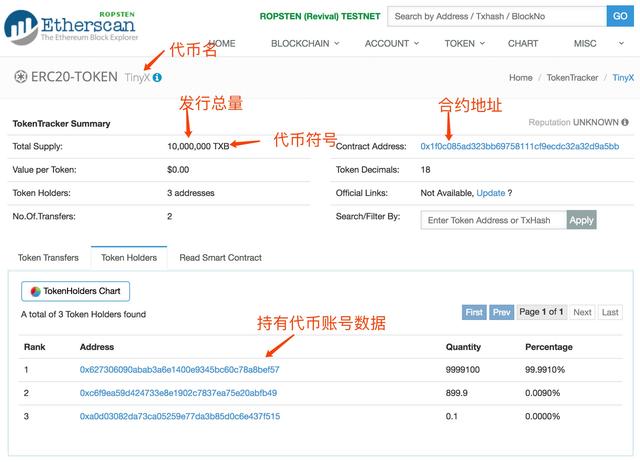Click the Reputation UNKNOWN info icon

625,122
